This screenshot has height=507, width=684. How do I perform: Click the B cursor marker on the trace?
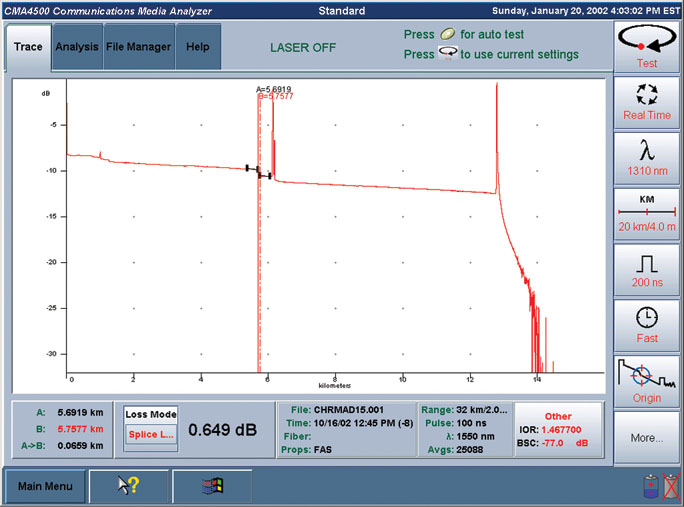pyautogui.click(x=261, y=97)
